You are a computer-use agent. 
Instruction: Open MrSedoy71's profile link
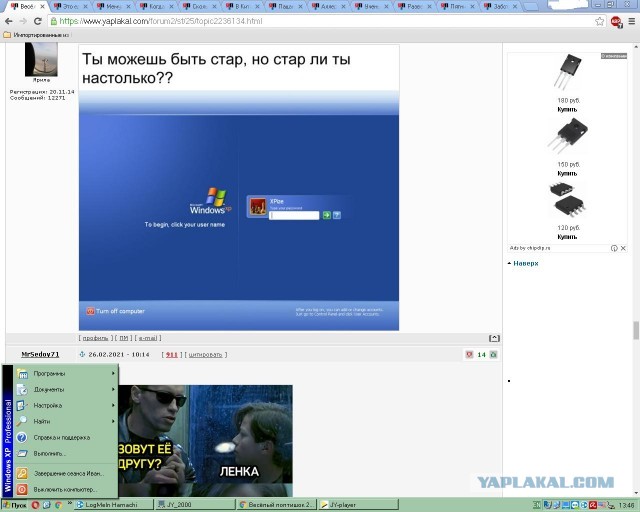(x=40, y=354)
